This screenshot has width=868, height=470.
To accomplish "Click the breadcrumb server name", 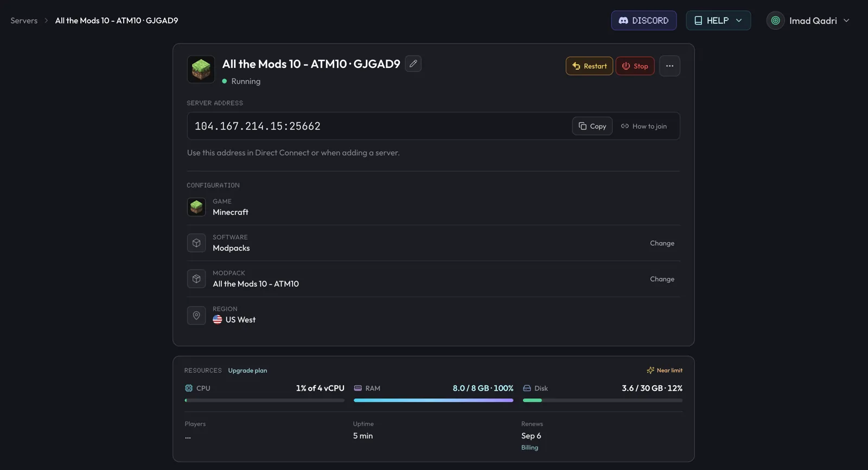I will pos(117,21).
